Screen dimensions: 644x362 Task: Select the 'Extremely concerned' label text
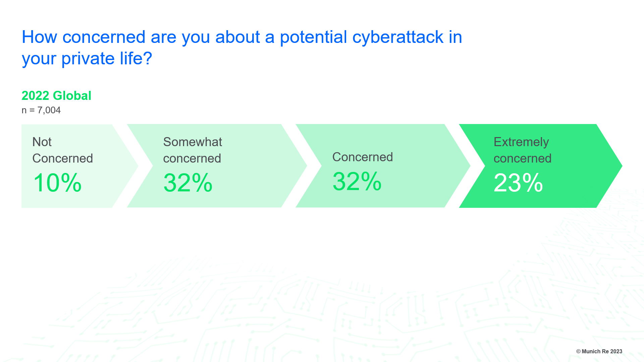click(522, 150)
